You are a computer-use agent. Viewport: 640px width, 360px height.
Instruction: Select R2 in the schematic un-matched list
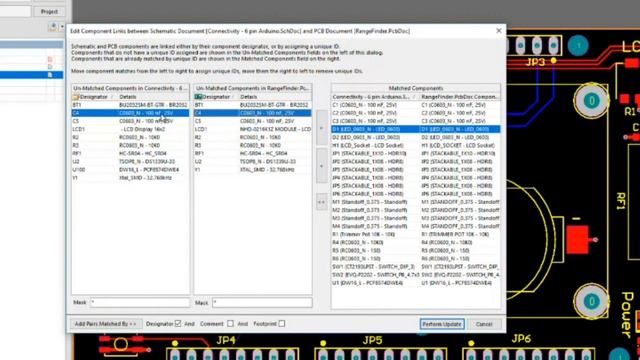(x=130, y=138)
